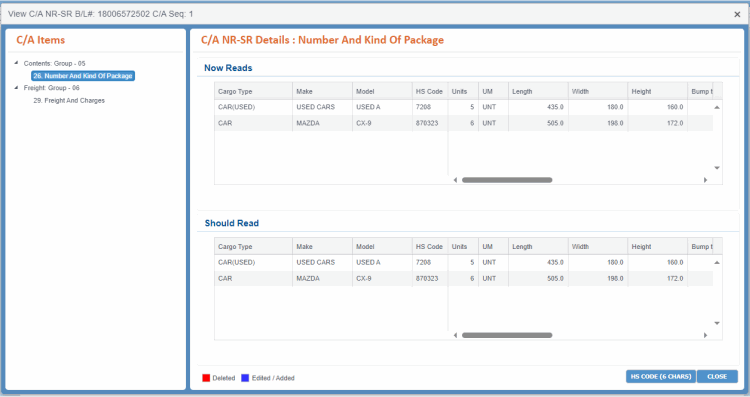Click CX-9 model cell in Now Reads
Screen dimensions: 750x397
coord(382,123)
